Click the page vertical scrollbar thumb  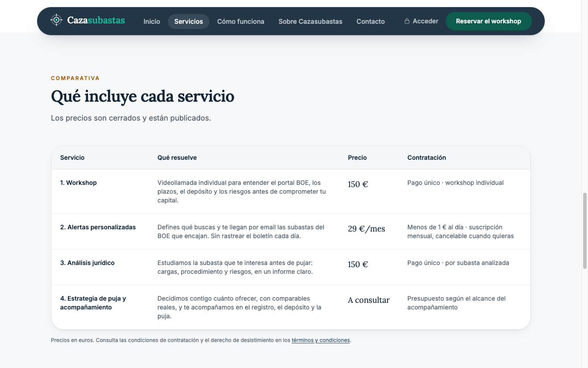point(585,230)
